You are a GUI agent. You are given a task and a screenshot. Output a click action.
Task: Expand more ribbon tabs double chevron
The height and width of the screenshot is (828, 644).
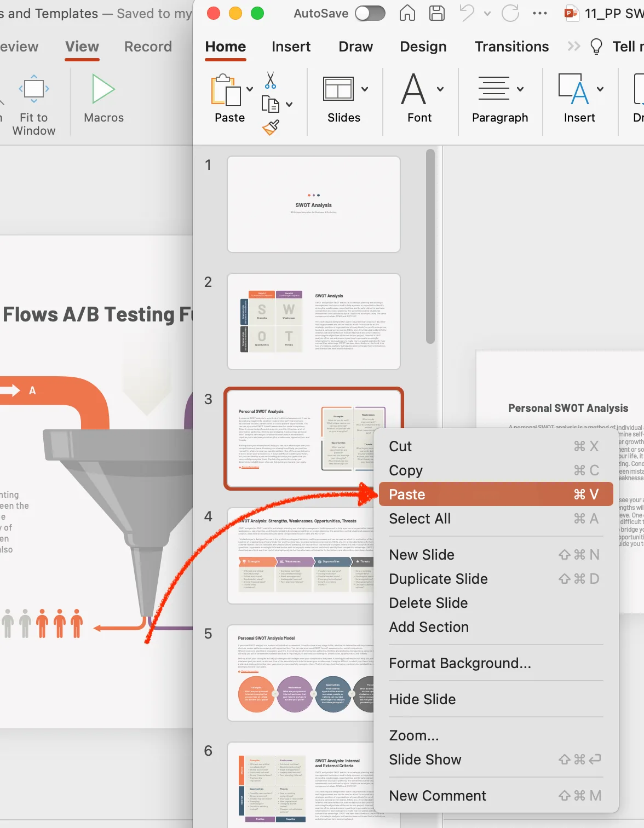[x=574, y=47]
